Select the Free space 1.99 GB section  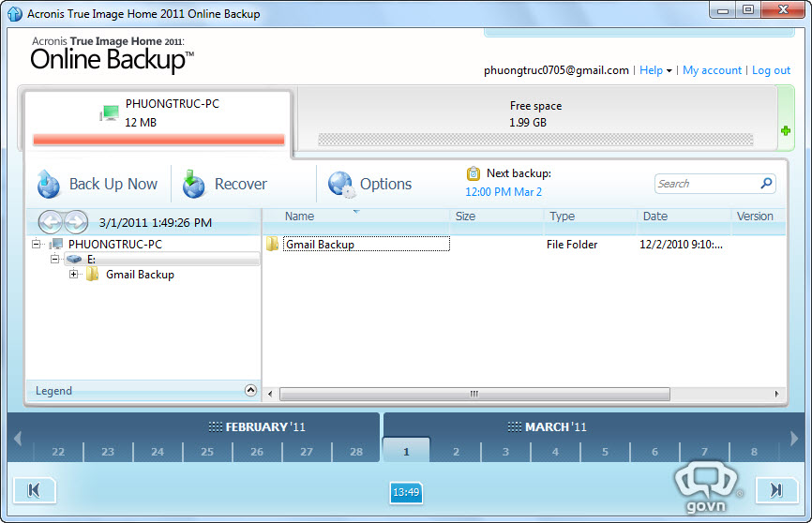tap(536, 119)
